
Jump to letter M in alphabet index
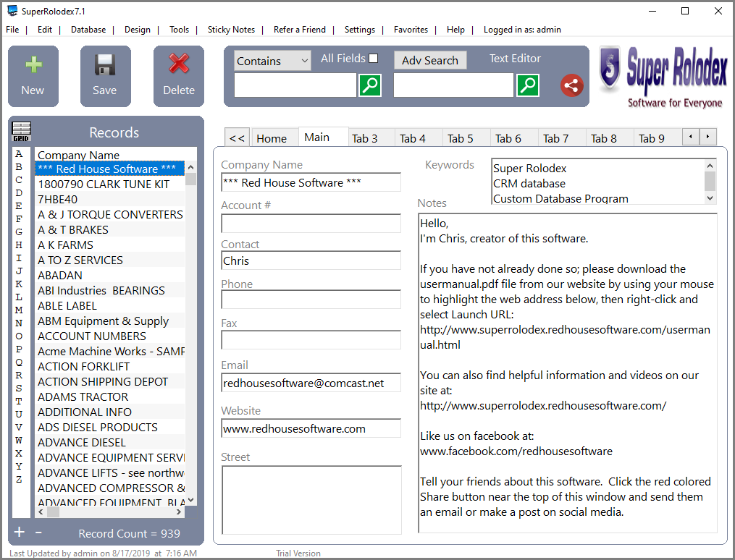(x=19, y=310)
